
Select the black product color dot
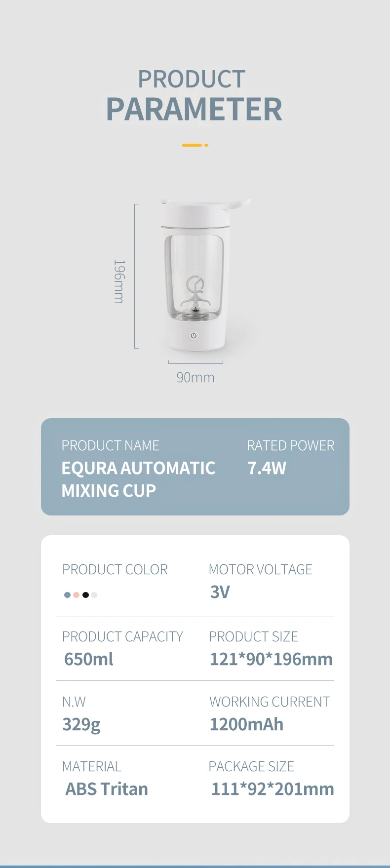[x=85, y=595]
